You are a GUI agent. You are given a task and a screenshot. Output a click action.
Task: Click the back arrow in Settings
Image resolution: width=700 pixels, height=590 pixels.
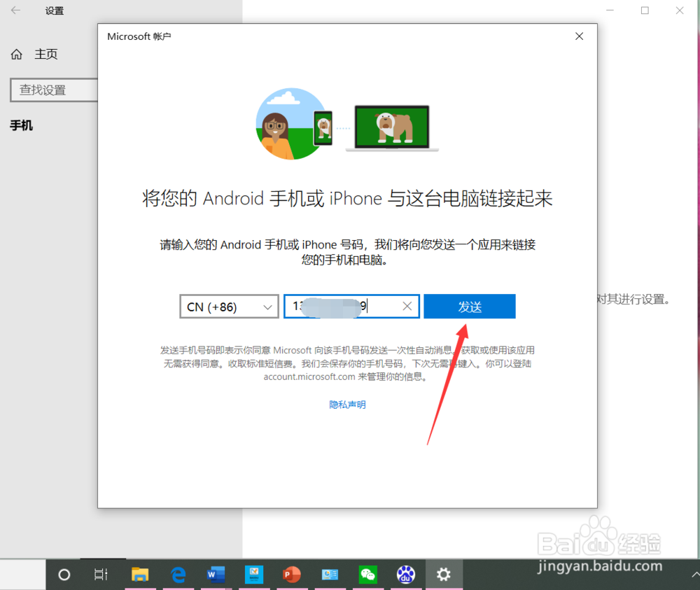[x=15, y=10]
